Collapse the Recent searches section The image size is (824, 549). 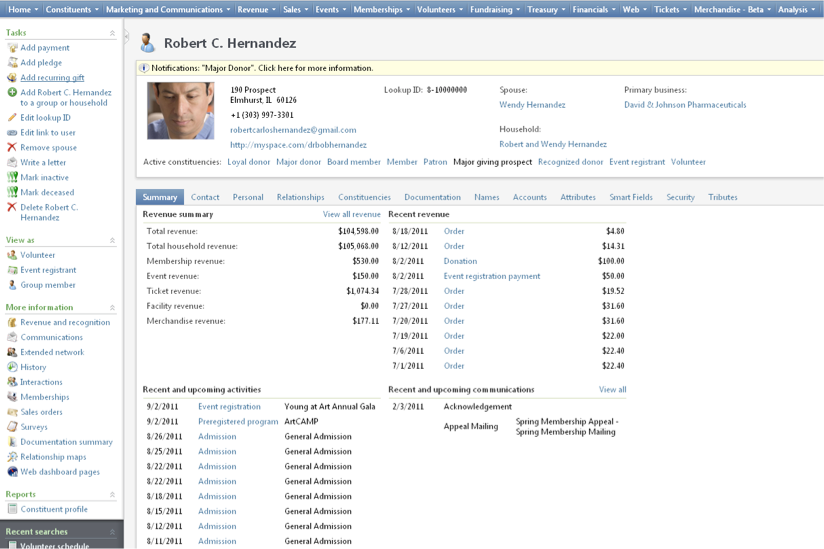(112, 532)
